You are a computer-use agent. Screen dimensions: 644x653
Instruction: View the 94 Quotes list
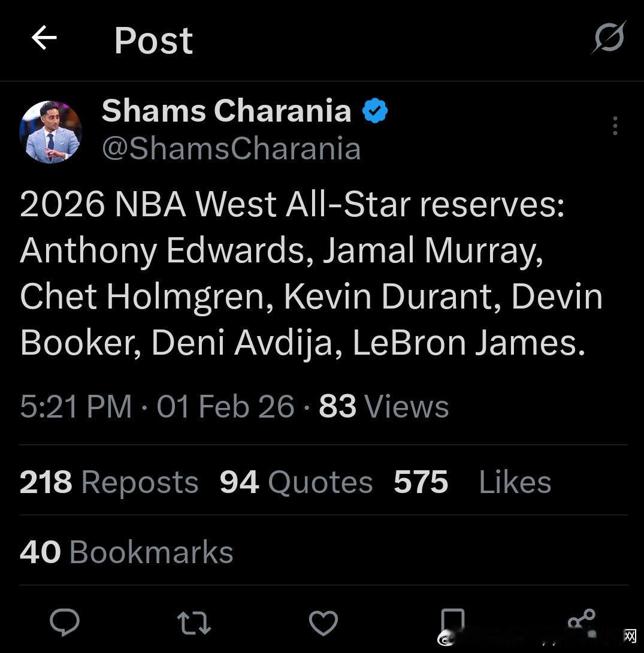click(x=296, y=482)
